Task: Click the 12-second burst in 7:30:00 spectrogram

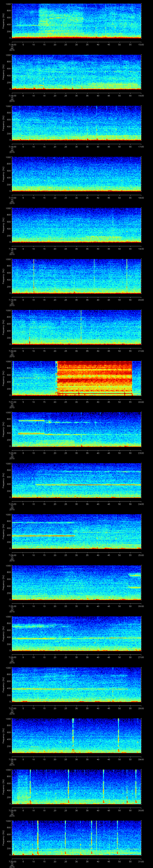Action: tap(38, 838)
